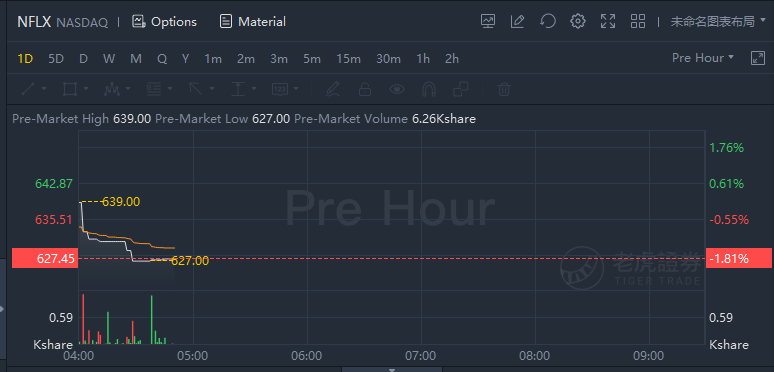Toggle the drawing lock icon
774x372 pixels.
point(364,89)
